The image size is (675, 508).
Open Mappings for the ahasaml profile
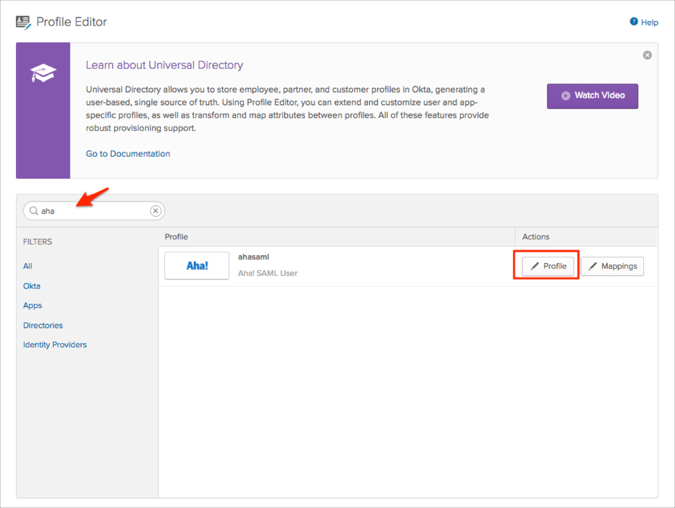pos(613,266)
